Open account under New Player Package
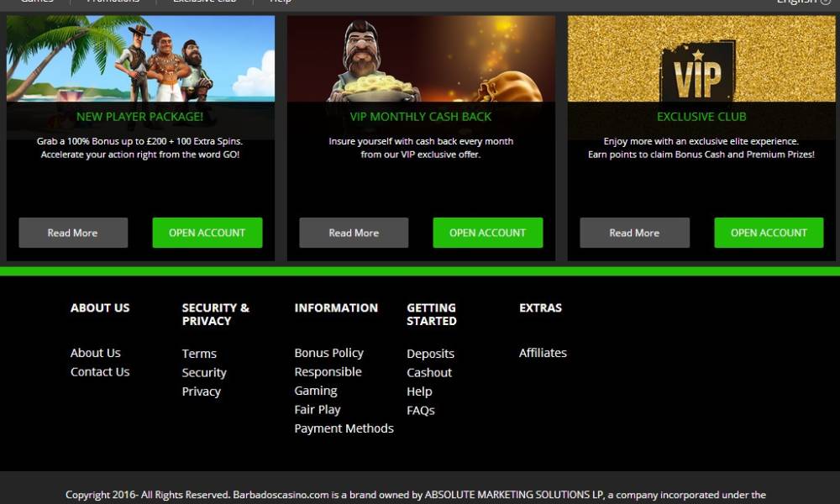 [x=207, y=233]
